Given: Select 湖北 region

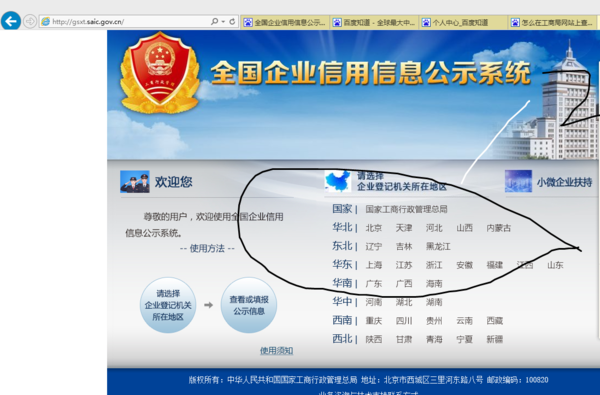Looking at the screenshot, I should [404, 302].
